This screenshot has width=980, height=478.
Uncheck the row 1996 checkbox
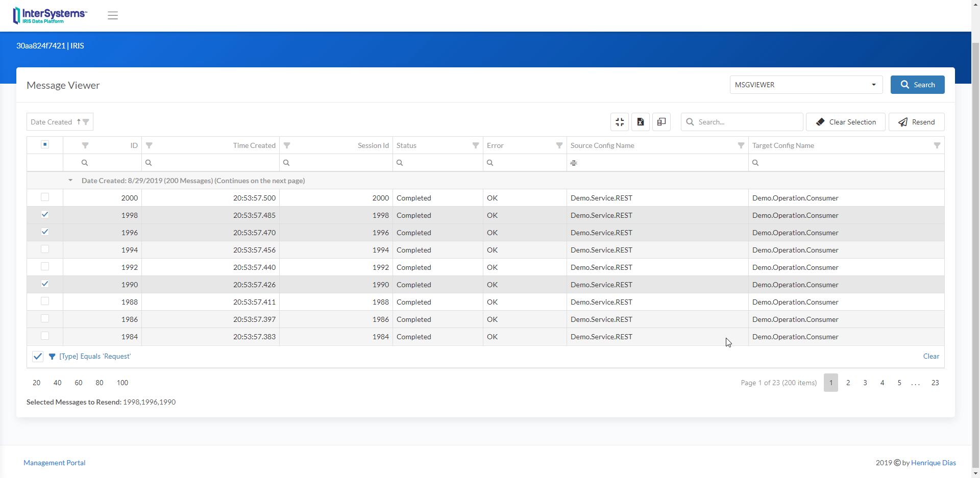(45, 232)
